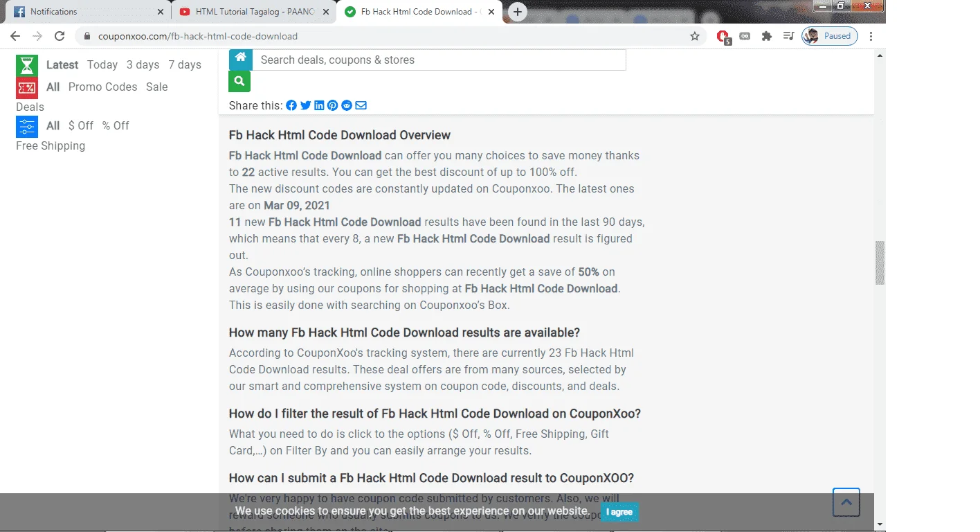Accept cookies with I agree button
This screenshot has height=532, width=980.
619,512
